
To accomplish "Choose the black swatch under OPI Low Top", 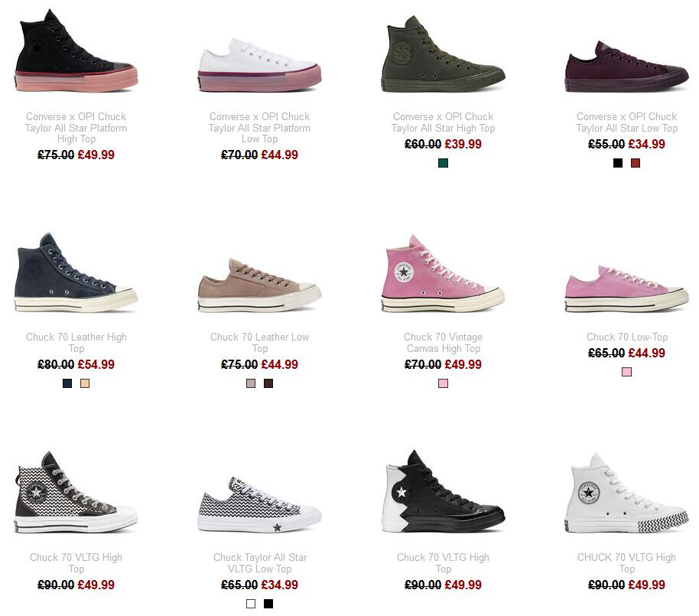I will pos(617,163).
